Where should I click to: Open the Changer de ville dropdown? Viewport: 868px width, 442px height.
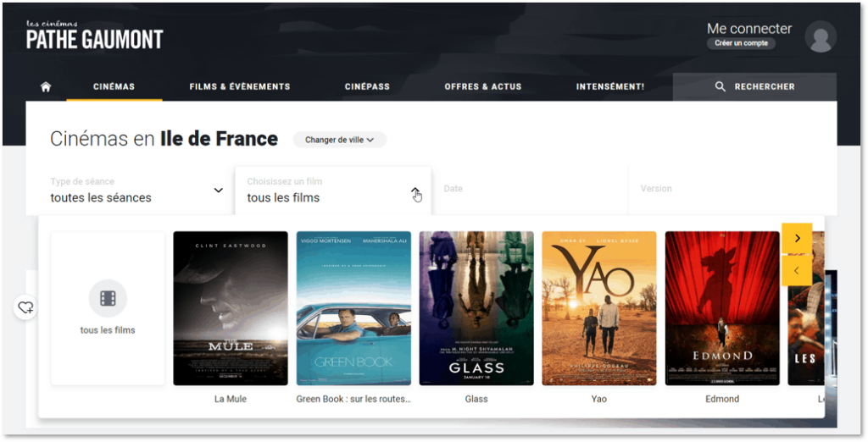[x=339, y=140]
